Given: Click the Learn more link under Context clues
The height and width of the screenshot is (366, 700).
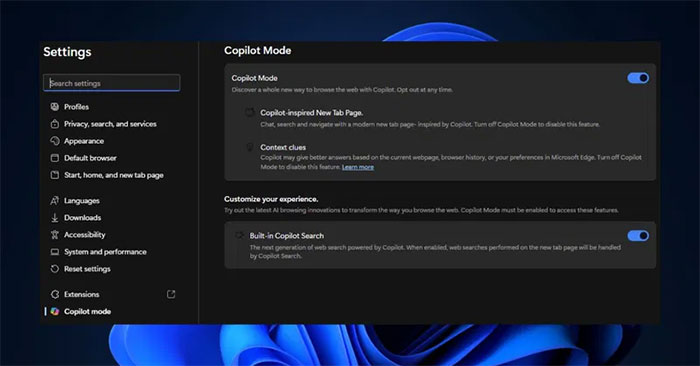Looking at the screenshot, I should (358, 167).
